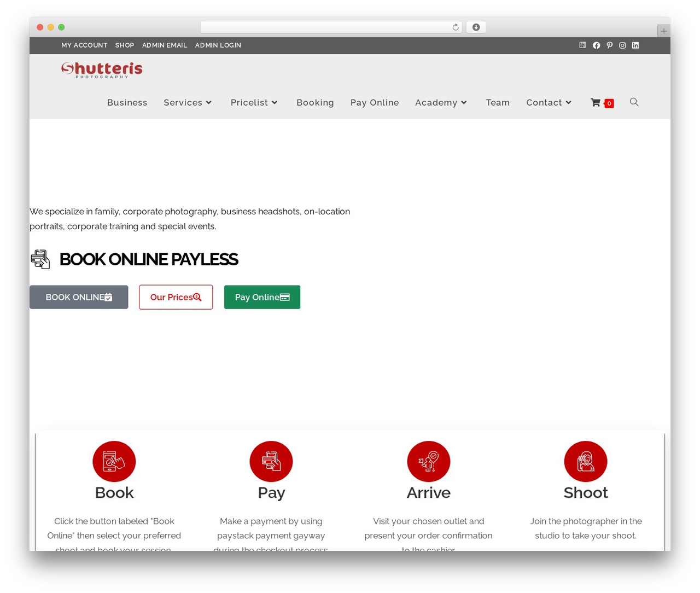Click the search magnifier icon in navigation
Image resolution: width=700 pixels, height=593 pixels.
tap(634, 102)
